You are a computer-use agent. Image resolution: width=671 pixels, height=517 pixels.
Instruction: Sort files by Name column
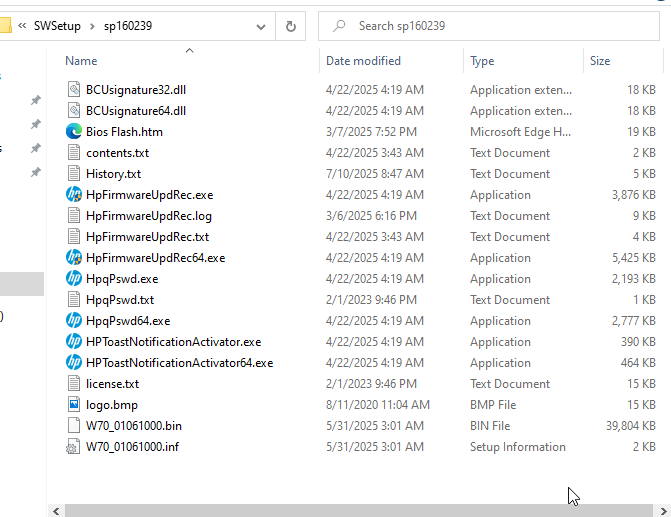pos(81,61)
